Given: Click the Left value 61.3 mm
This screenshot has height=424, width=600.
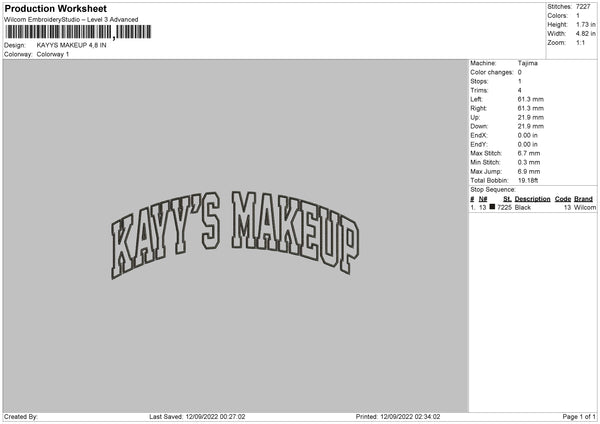Looking at the screenshot, I should [530, 99].
